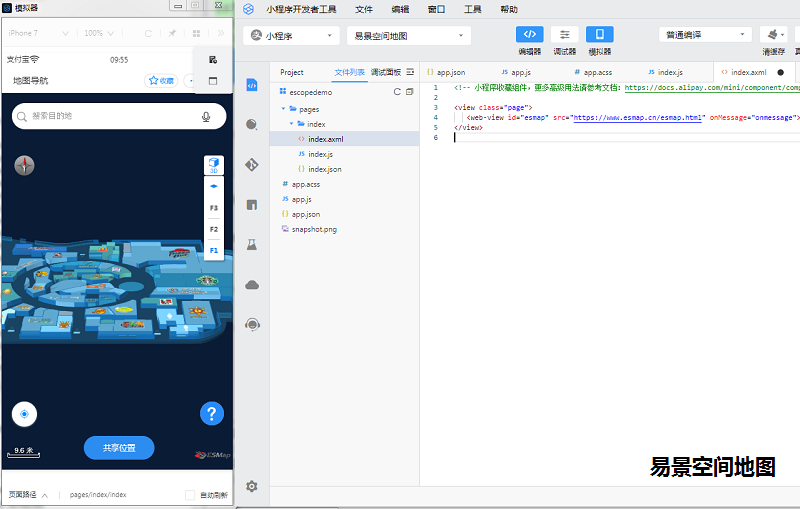Click the 收藏 favorite button
The width and height of the screenshot is (800, 509).
click(161, 81)
